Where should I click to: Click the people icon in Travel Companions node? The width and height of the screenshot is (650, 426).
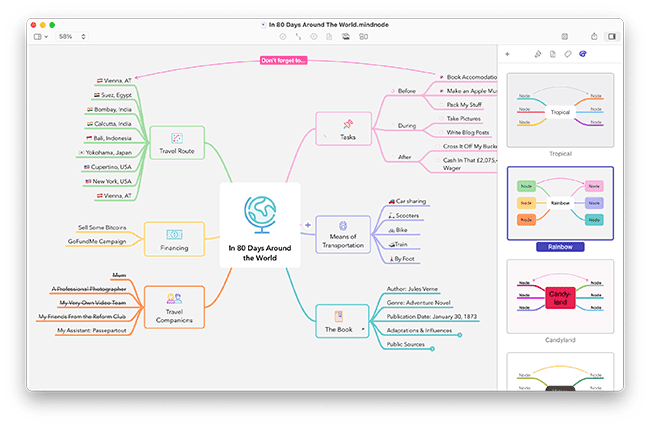click(174, 298)
